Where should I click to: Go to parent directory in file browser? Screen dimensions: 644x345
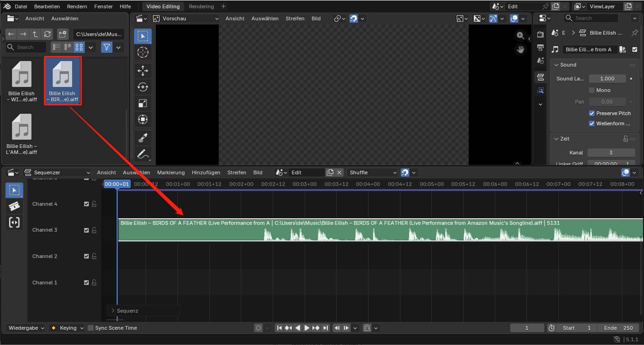tap(35, 34)
